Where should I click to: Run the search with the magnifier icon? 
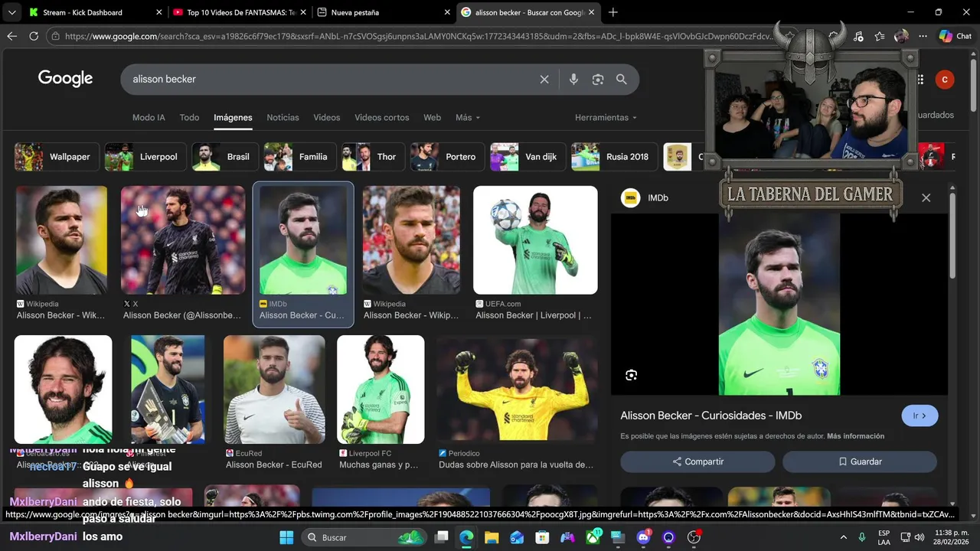point(622,79)
